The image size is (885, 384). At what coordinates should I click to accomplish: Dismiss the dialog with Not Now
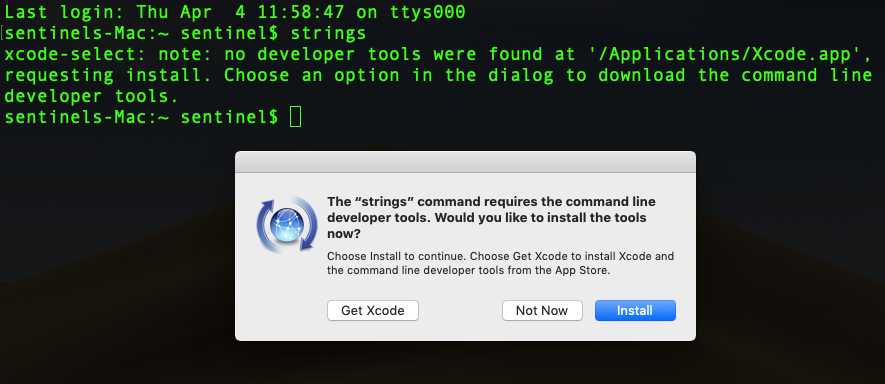(542, 311)
